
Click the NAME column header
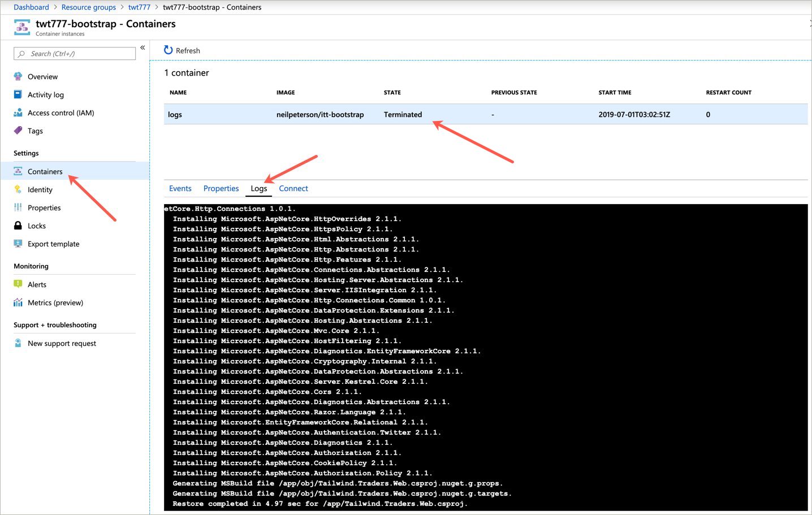[178, 93]
